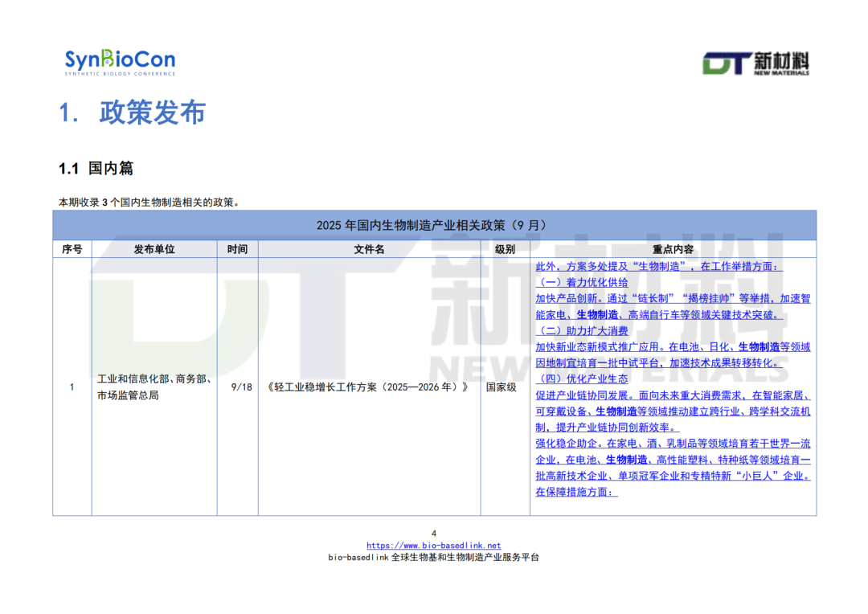This screenshot has height=614, width=868.
Task: Click the row number 1 cell
Action: tap(72, 387)
